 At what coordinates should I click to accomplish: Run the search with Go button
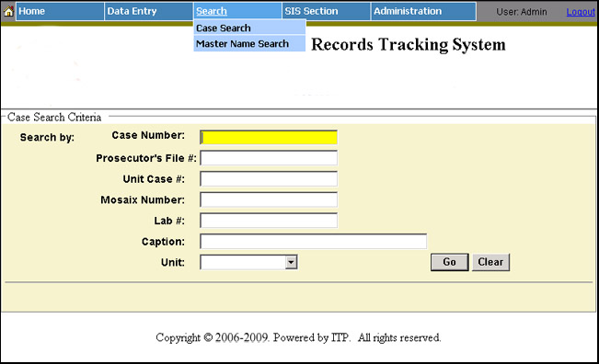(450, 262)
